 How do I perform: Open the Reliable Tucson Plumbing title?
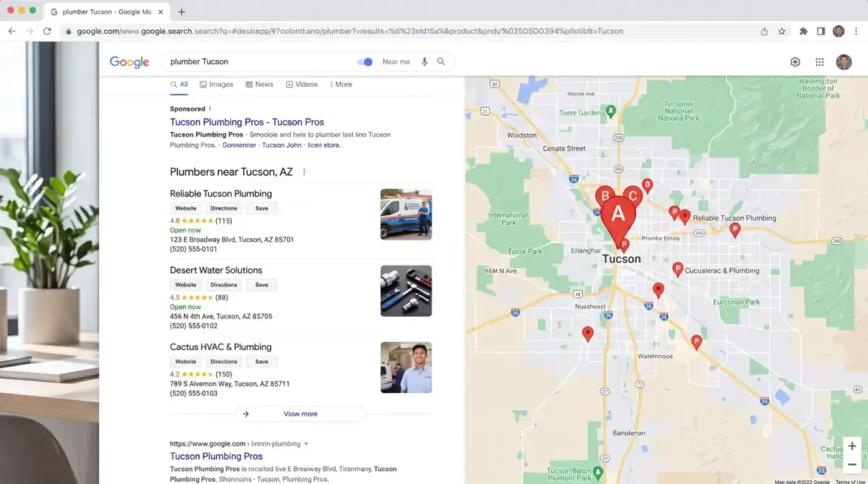[x=221, y=194]
